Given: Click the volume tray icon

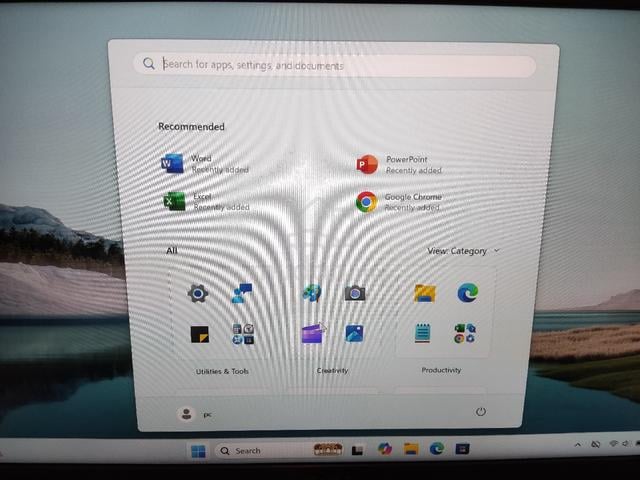Looking at the screenshot, I should (x=626, y=443).
